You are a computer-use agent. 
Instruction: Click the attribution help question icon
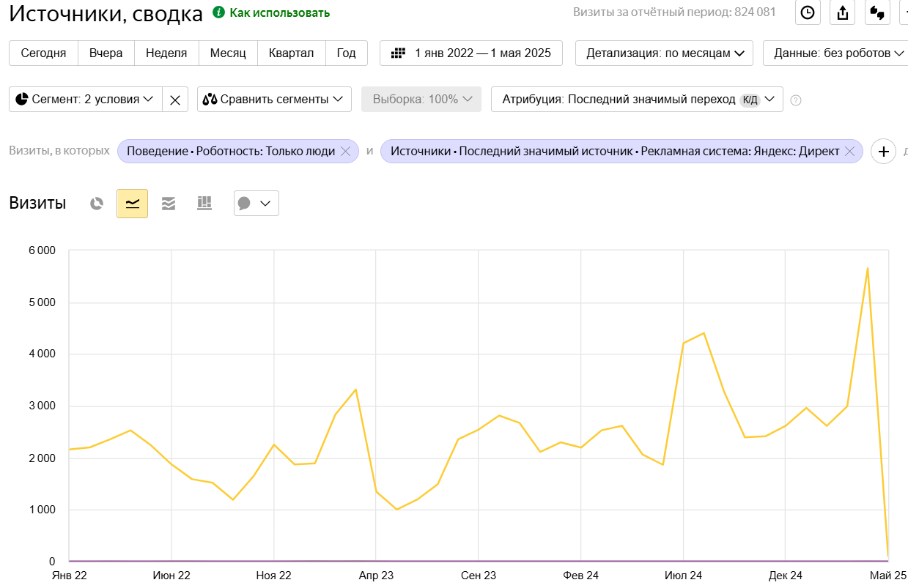[x=796, y=100]
